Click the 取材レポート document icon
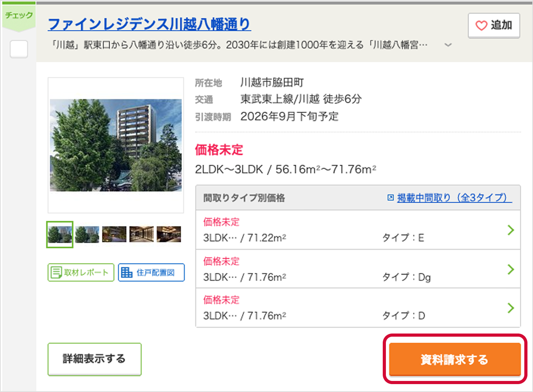 57,272
